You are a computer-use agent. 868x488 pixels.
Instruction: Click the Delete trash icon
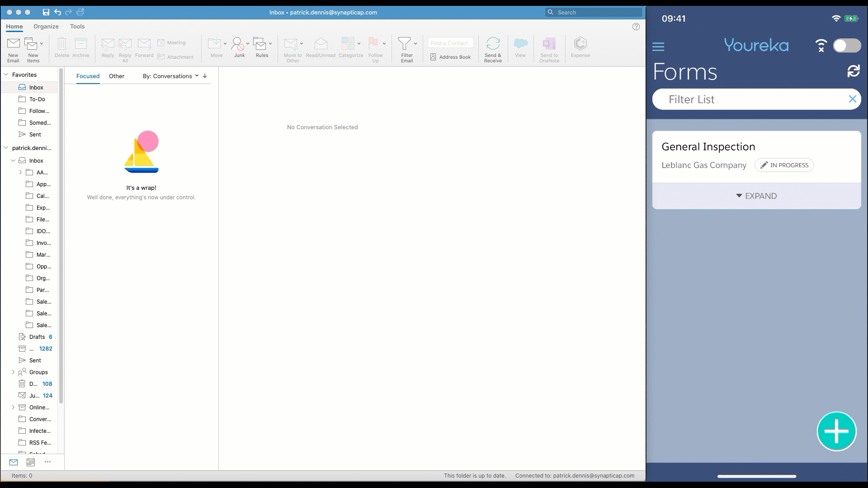62,44
